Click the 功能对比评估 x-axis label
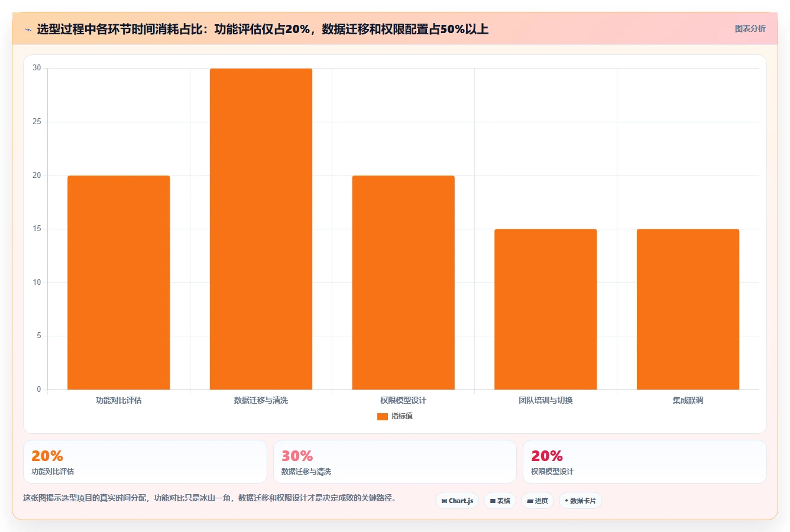790x532 pixels. [x=118, y=400]
